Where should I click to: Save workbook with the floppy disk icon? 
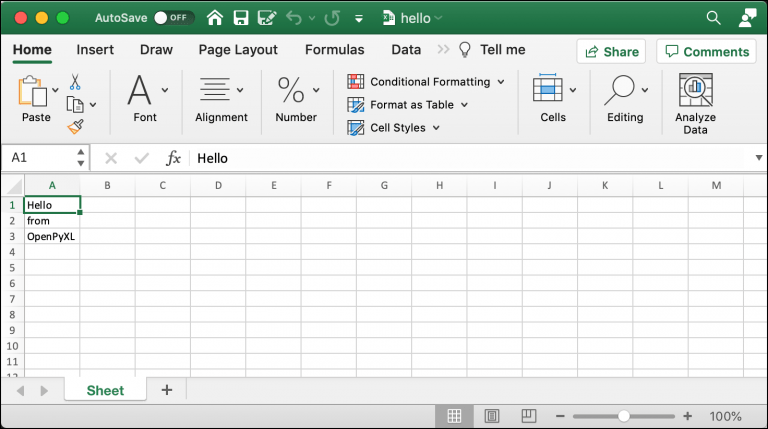pyautogui.click(x=240, y=18)
